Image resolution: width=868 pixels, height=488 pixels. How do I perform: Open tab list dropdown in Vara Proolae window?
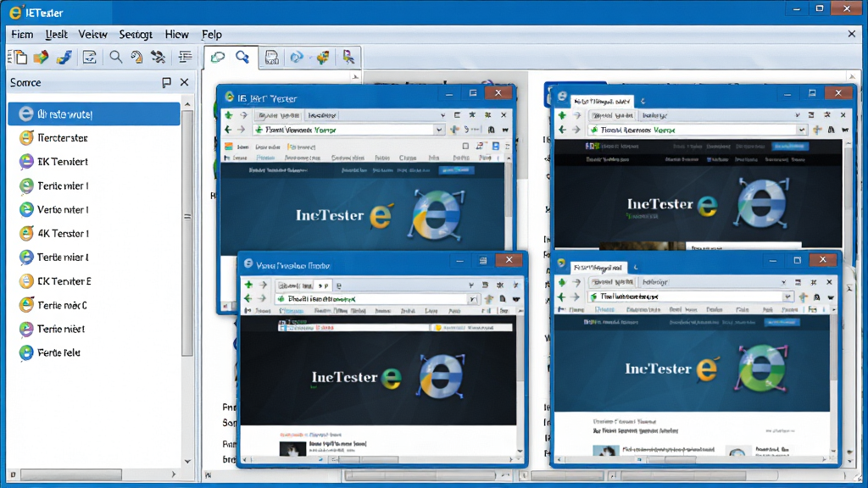pos(471,285)
